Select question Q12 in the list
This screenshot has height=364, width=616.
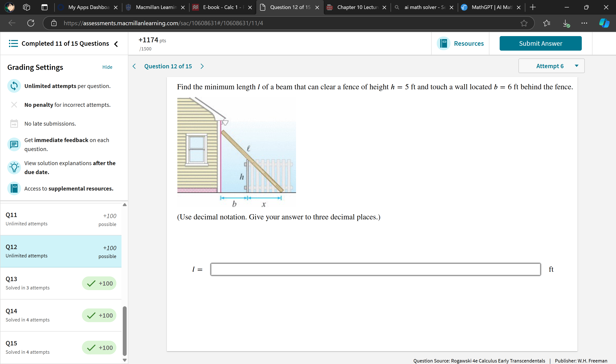(x=61, y=251)
